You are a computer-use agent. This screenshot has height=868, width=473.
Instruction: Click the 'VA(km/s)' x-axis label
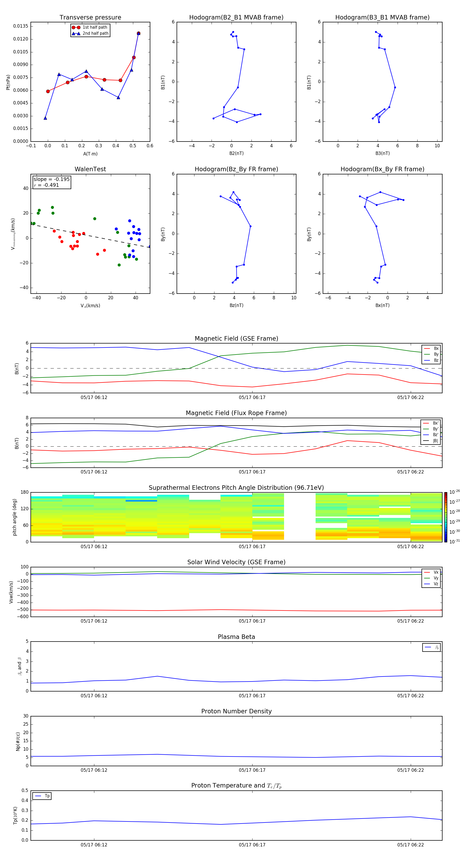pos(90,306)
